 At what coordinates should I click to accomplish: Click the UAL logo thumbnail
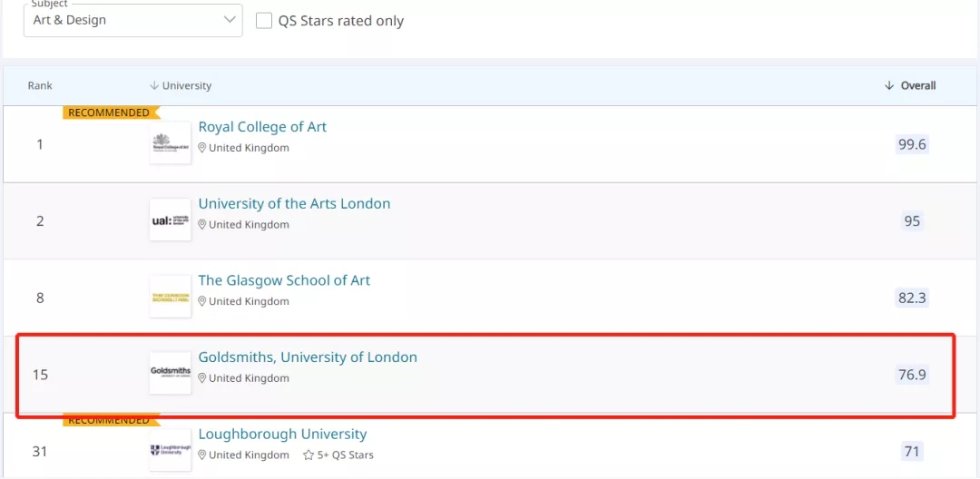171,220
